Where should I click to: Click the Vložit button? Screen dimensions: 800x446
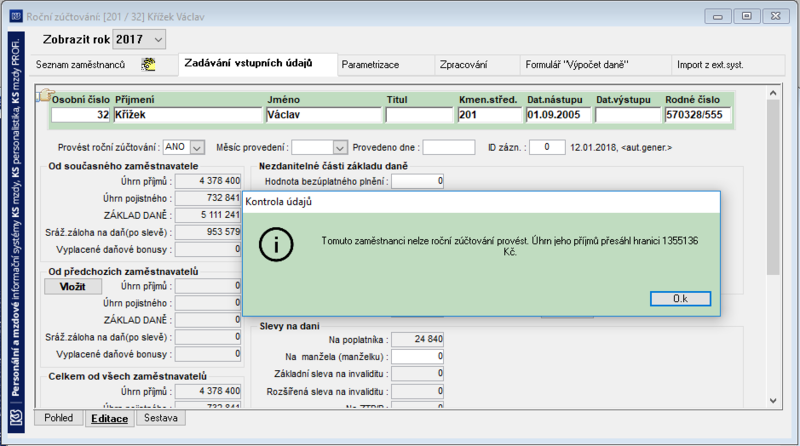73,287
